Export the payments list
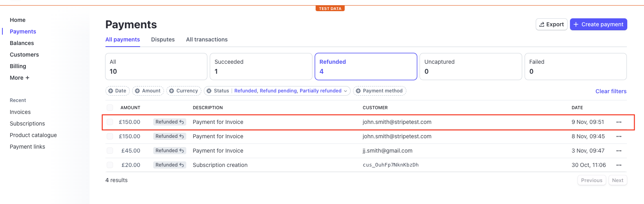Image resolution: width=644 pixels, height=204 pixels. (551, 24)
